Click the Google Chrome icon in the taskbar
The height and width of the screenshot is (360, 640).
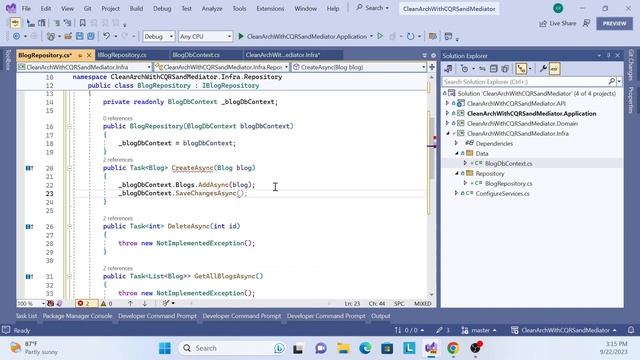coord(453,348)
